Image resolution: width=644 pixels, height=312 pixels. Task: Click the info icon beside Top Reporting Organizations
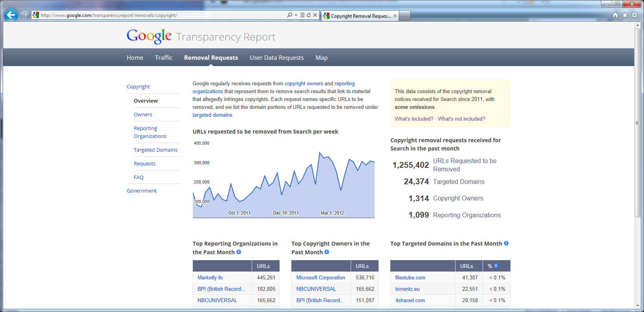(239, 252)
